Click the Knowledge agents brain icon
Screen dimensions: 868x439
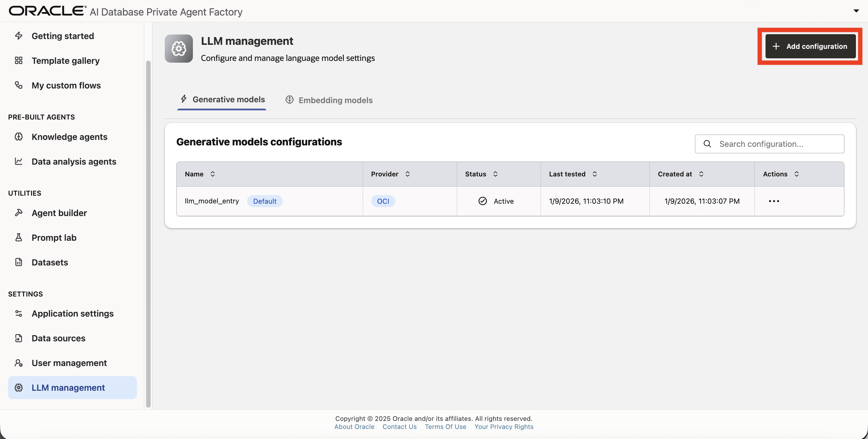19,136
